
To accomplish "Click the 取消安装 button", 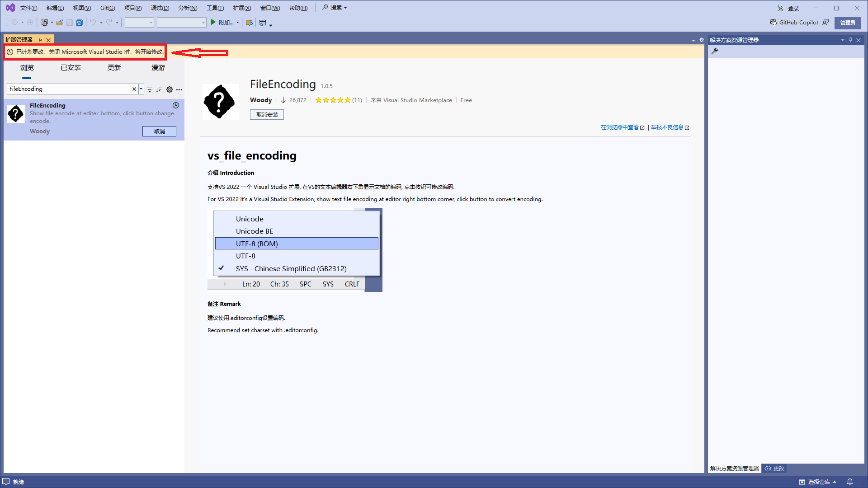I will pos(267,115).
